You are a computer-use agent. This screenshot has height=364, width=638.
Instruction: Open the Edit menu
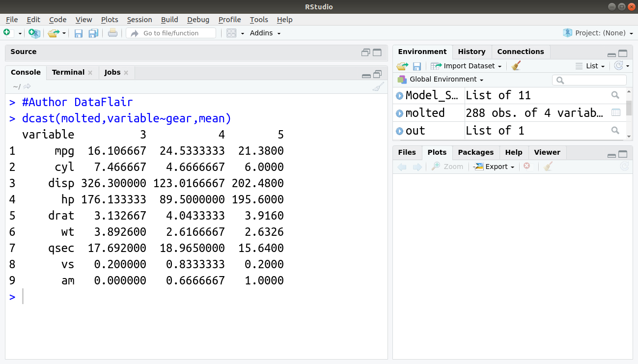(x=33, y=20)
